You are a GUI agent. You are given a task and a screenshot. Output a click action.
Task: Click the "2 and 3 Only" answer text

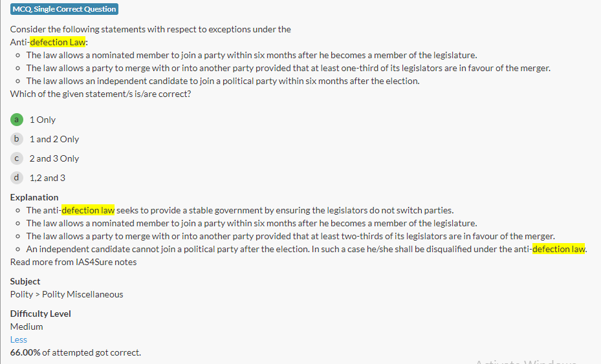coord(54,158)
